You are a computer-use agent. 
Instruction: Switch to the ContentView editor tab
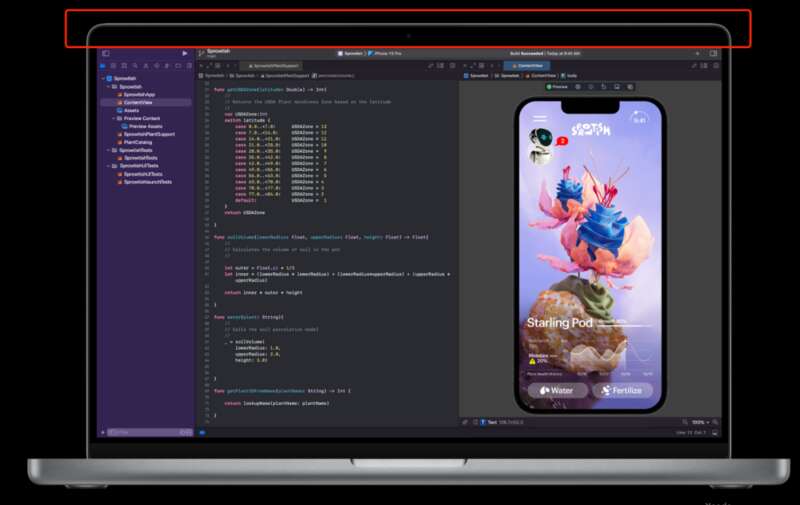click(527, 66)
